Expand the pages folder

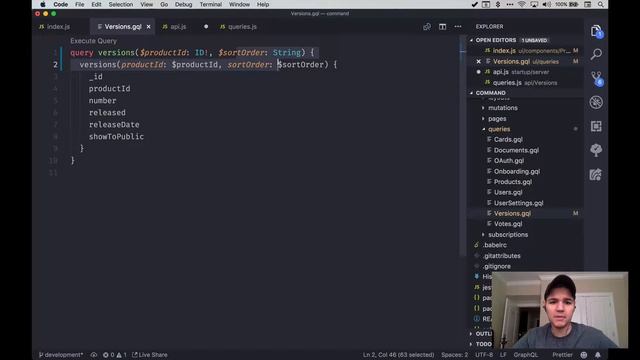pos(483,118)
